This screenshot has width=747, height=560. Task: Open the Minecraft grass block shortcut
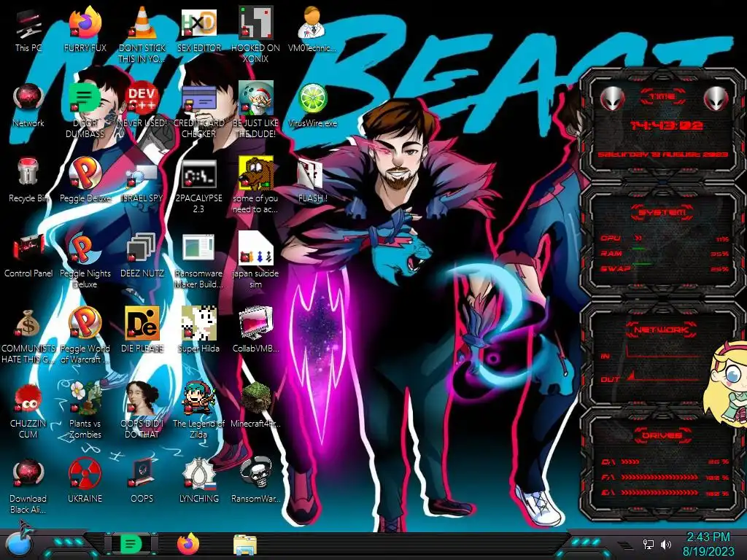coord(255,405)
